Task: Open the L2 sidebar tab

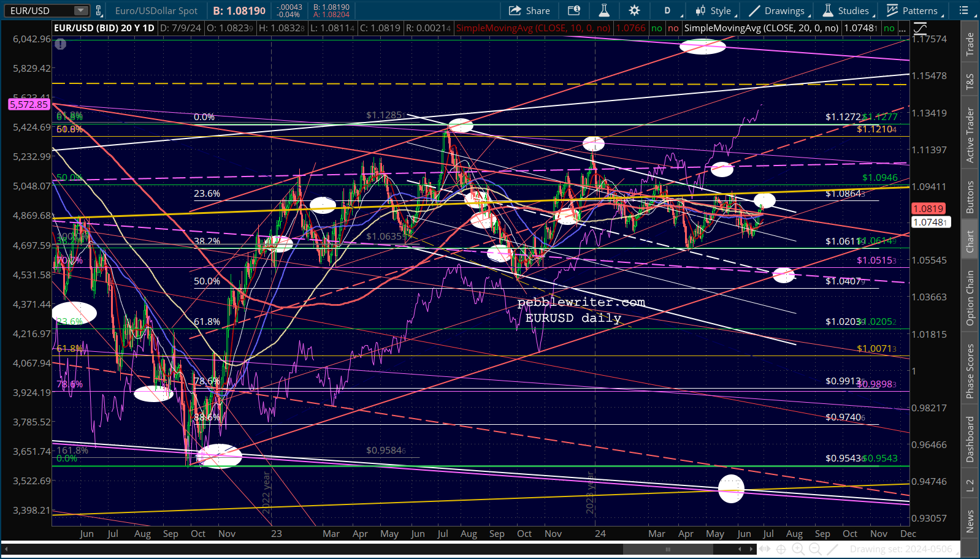Action: click(x=970, y=485)
